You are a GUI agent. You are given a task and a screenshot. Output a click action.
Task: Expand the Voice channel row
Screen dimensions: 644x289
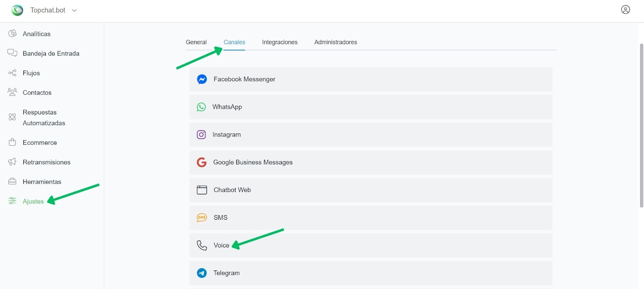pos(371,245)
